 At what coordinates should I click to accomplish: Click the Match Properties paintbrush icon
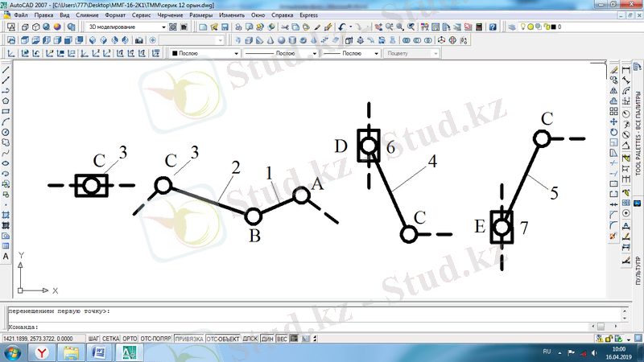click(317, 27)
